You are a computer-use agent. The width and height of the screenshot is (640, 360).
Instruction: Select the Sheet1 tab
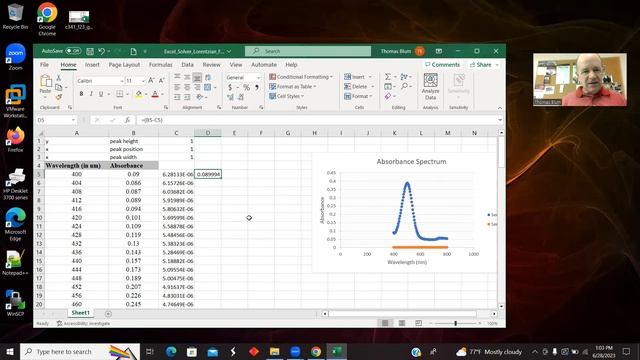[x=80, y=313]
